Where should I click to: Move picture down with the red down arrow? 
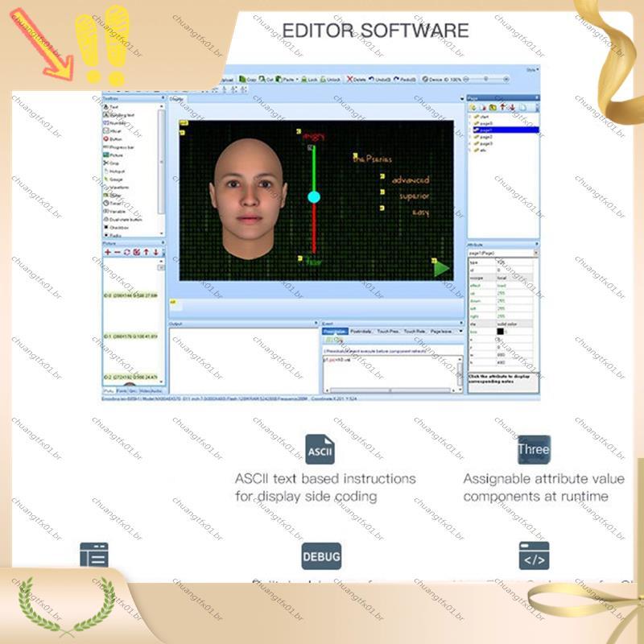click(156, 252)
